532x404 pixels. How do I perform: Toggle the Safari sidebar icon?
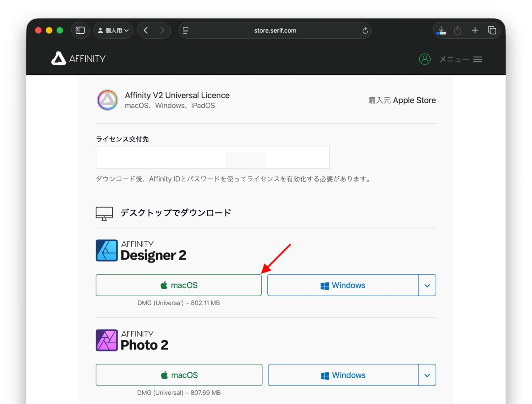(80, 30)
